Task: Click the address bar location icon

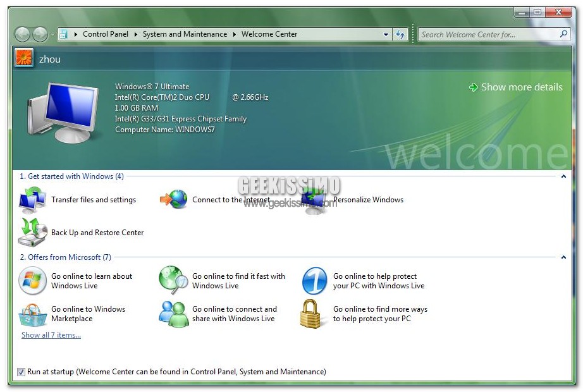Action: coord(64,34)
